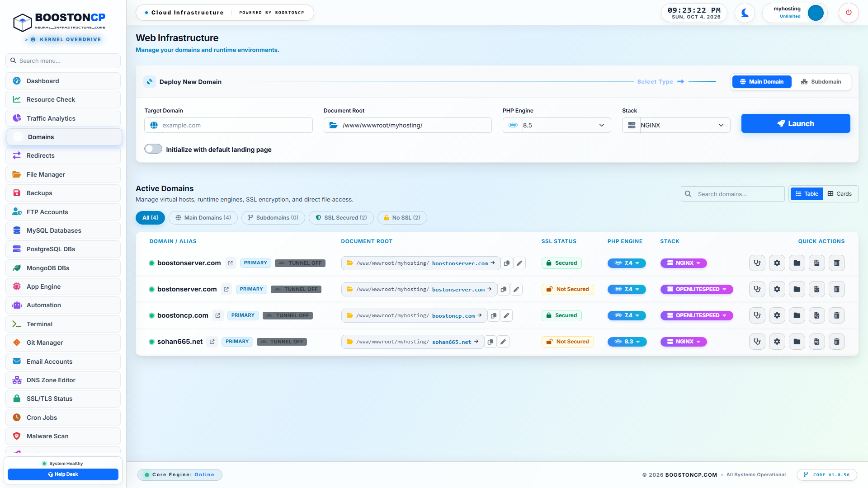Click Not Secured badge for bostonserver.com
The width and height of the screenshot is (868, 488).
pyautogui.click(x=568, y=289)
